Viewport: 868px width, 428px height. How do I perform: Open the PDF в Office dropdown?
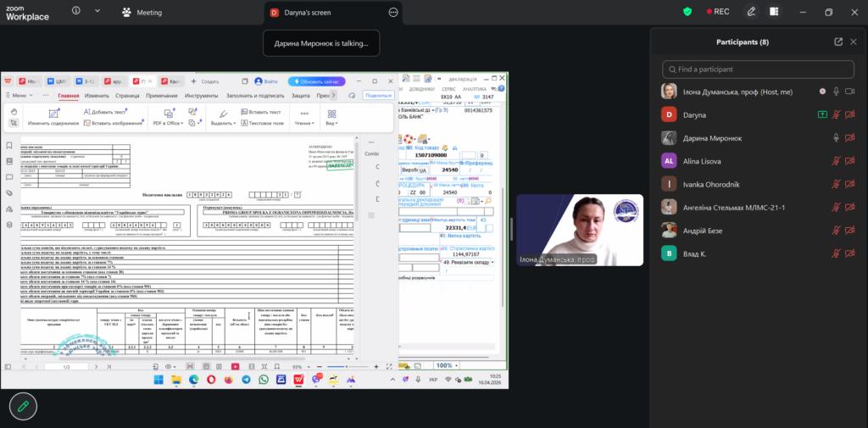tap(166, 123)
